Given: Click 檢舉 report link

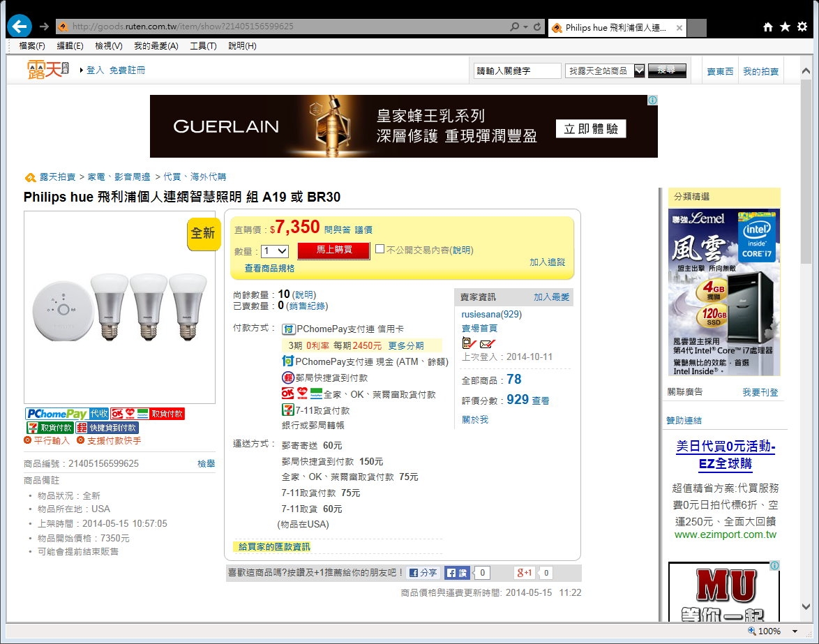Looking at the screenshot, I should tap(206, 464).
